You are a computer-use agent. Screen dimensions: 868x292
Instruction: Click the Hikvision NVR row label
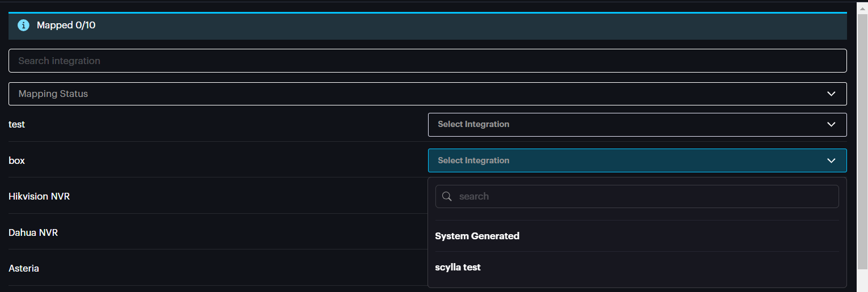39,196
